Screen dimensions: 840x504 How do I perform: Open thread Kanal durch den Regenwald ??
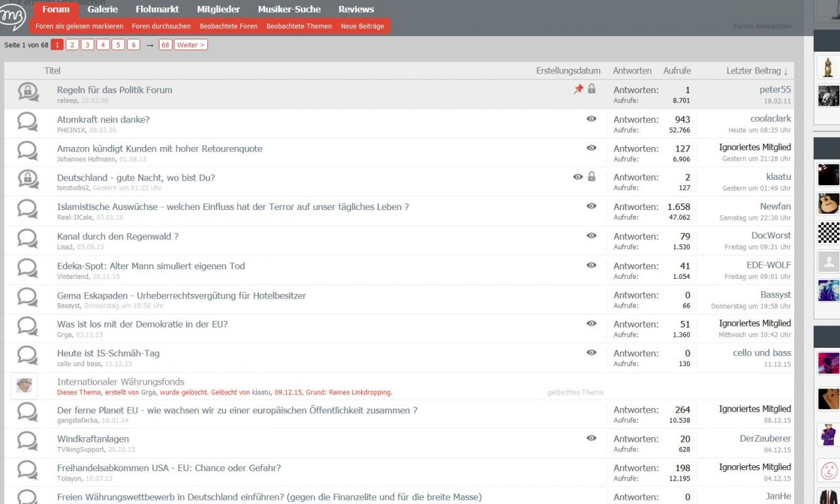pyautogui.click(x=118, y=236)
